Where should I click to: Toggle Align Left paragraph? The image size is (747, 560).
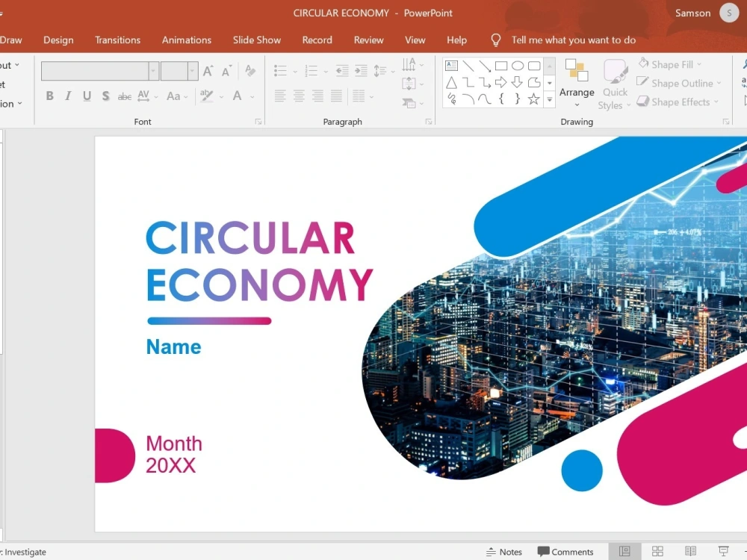click(280, 96)
